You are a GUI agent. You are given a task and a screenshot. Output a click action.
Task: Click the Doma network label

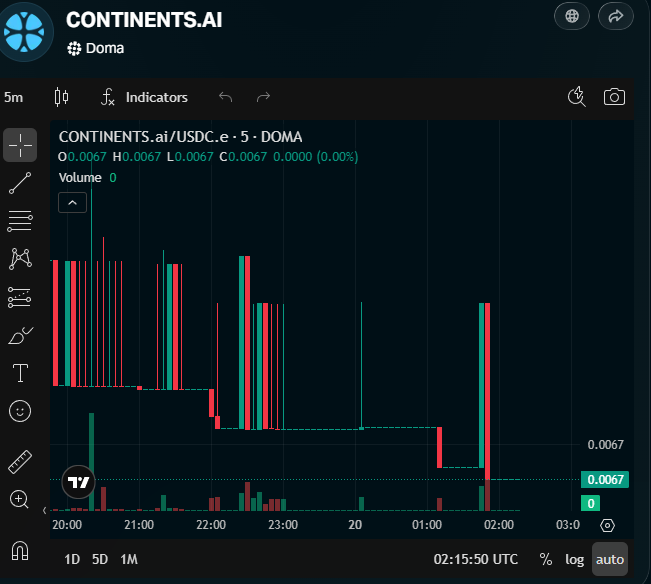96,48
